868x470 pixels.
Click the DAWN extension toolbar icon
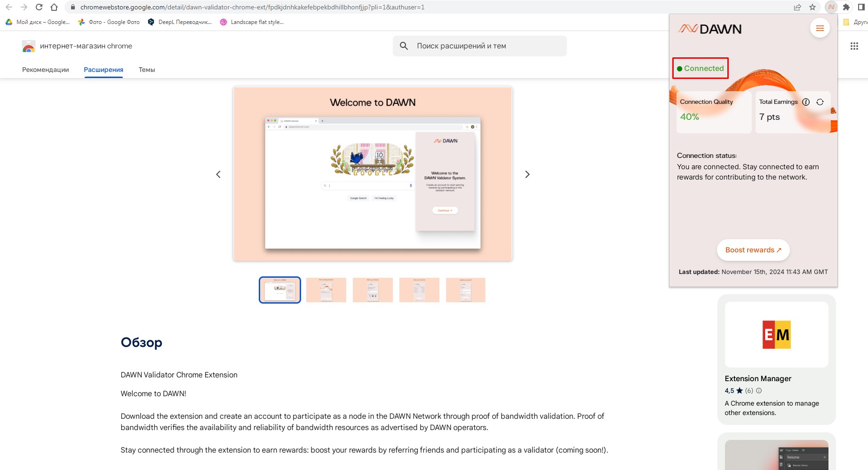coord(831,7)
